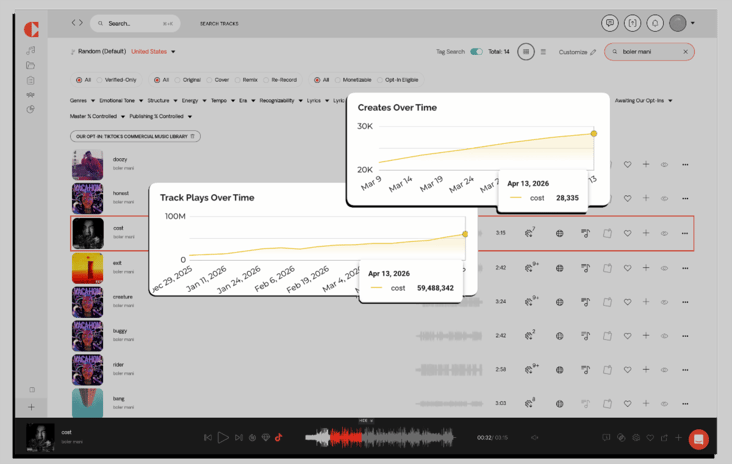Expand the Structure filter dropdown
Viewport: 732px width, 464px height.
(x=162, y=100)
